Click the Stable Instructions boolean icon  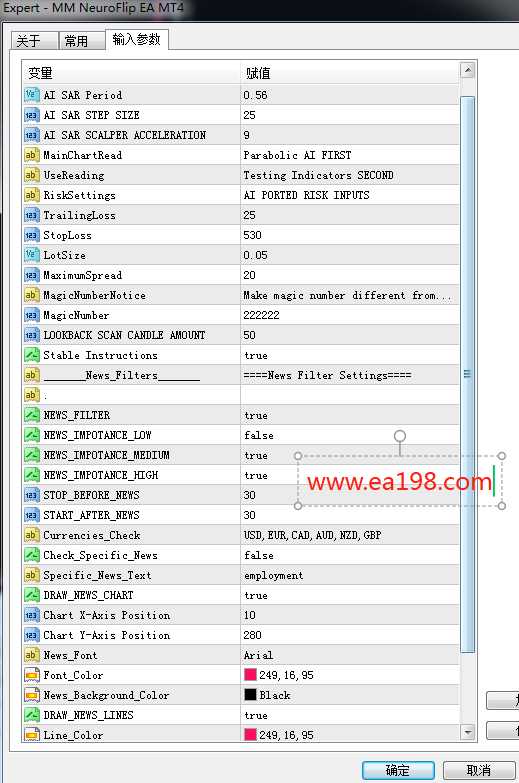31,355
